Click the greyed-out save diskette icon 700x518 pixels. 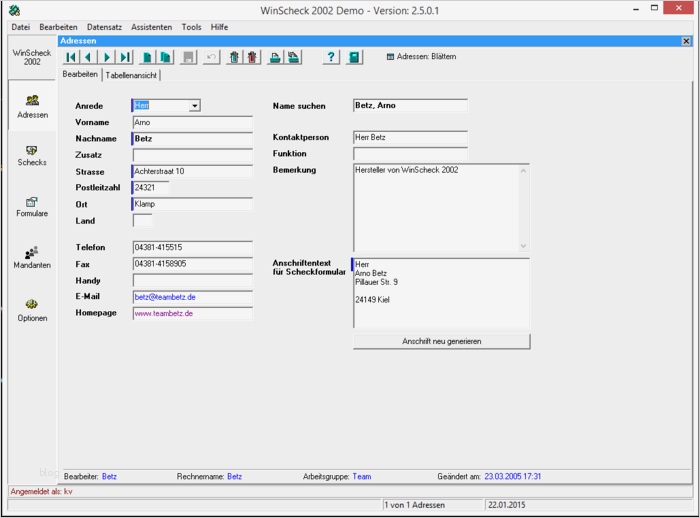tap(188, 57)
